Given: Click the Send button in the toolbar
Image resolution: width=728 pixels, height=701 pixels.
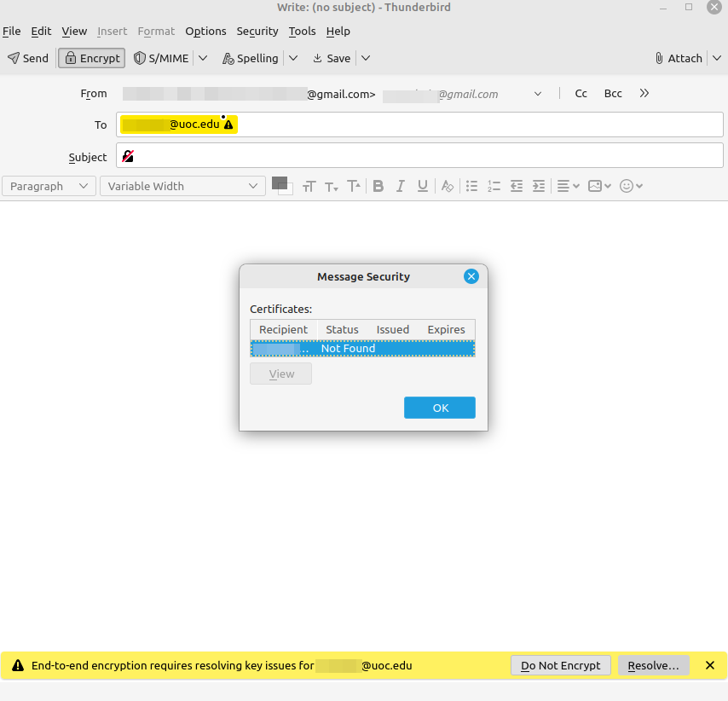Looking at the screenshot, I should tap(28, 58).
